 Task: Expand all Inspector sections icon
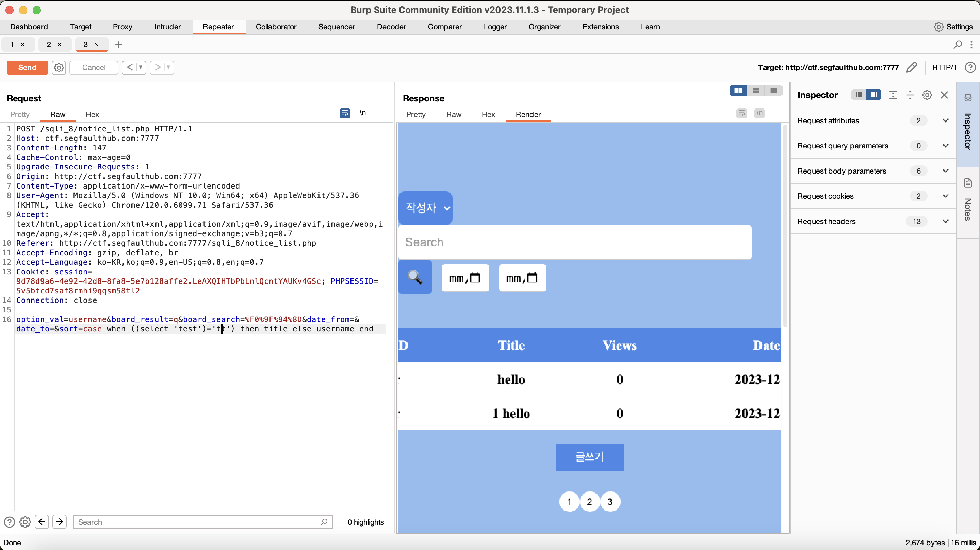[x=893, y=95]
